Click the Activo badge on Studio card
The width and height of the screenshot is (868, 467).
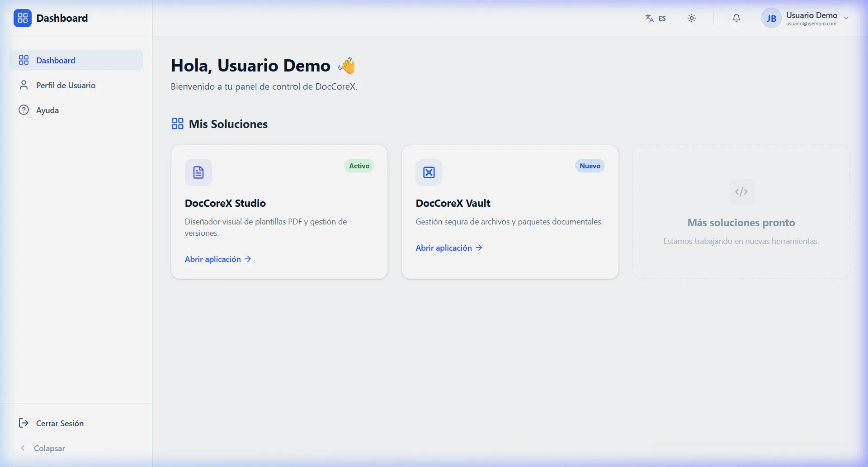click(x=359, y=166)
